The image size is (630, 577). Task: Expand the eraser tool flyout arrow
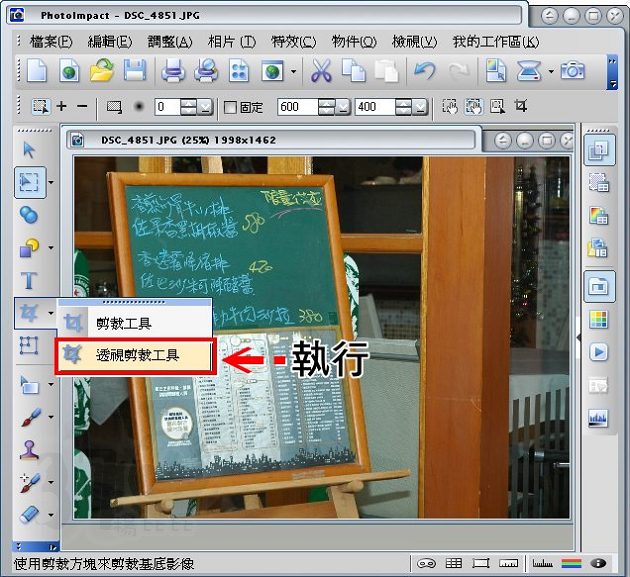click(51, 515)
